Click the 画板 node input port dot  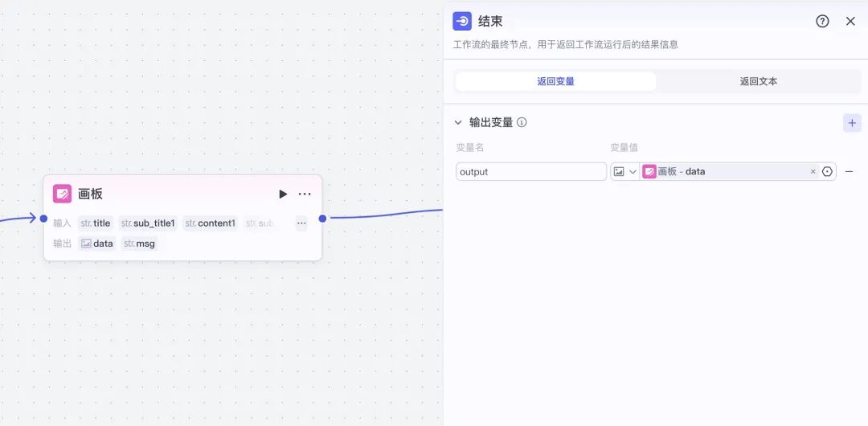click(43, 219)
